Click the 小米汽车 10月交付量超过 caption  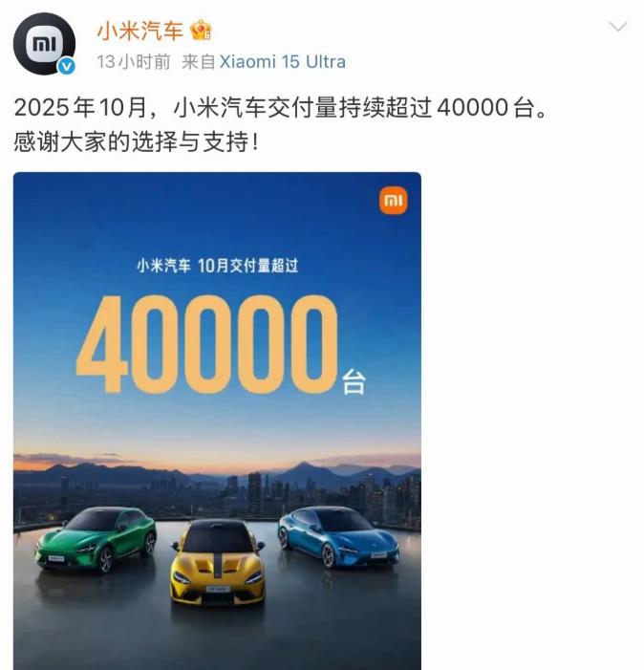(x=217, y=266)
